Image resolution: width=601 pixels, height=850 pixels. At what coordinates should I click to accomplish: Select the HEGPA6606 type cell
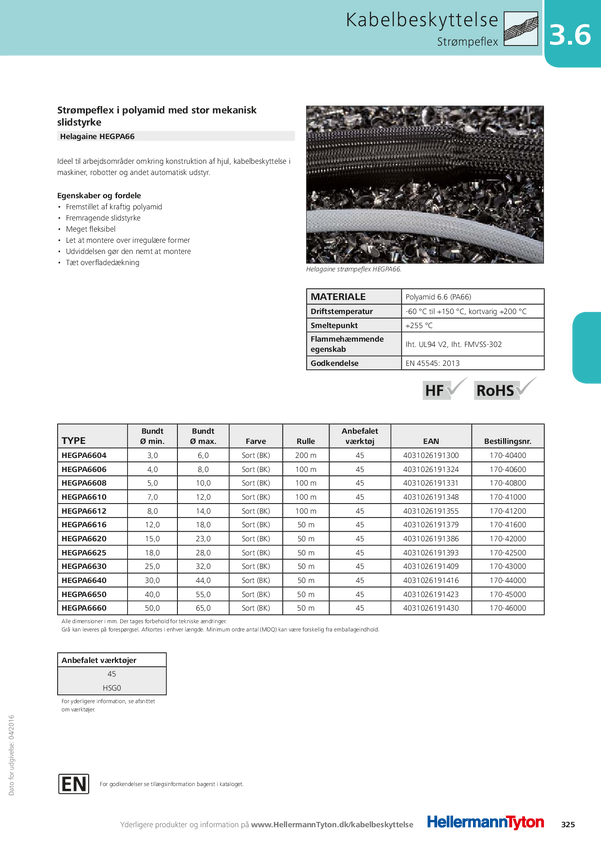click(x=92, y=469)
